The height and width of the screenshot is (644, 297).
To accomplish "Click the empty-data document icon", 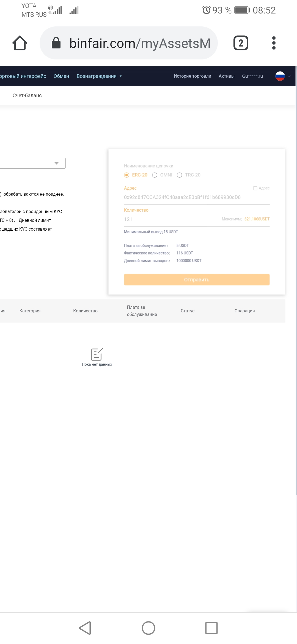I will 97,354.
